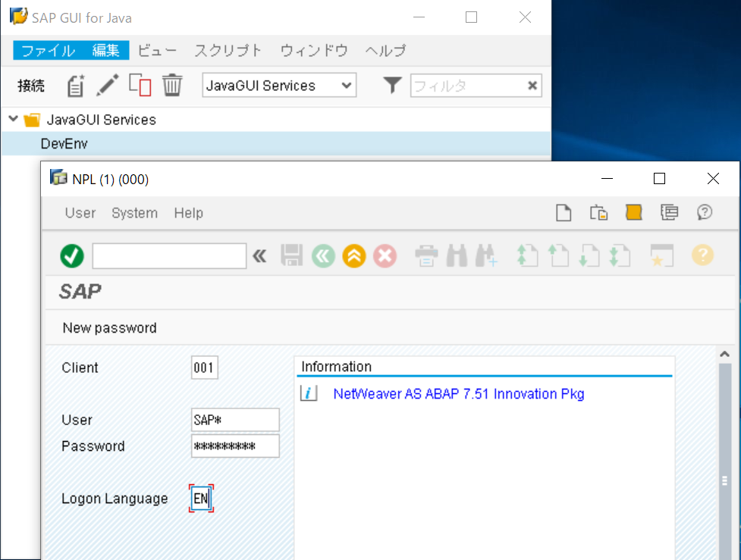Click the clipboard shortcut icon in NPL header
The height and width of the screenshot is (560, 741).
click(x=598, y=212)
